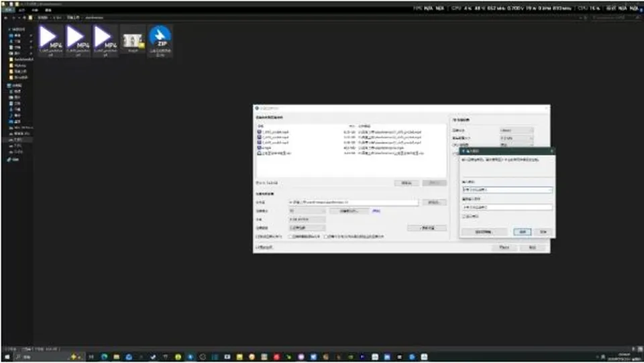
Task: Select the image file thumbnail in Explorer
Action: (x=133, y=40)
